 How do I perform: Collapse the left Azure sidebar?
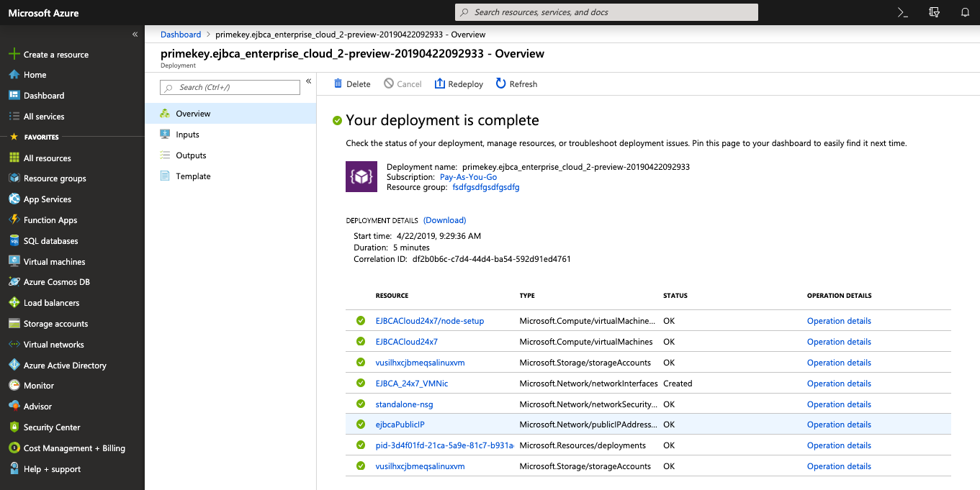tap(135, 35)
